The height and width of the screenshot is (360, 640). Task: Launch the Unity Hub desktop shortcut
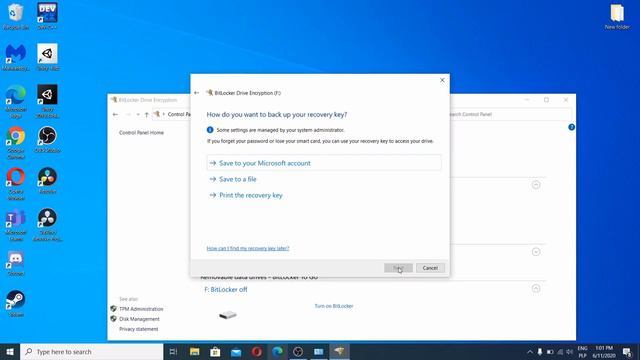coord(47,57)
